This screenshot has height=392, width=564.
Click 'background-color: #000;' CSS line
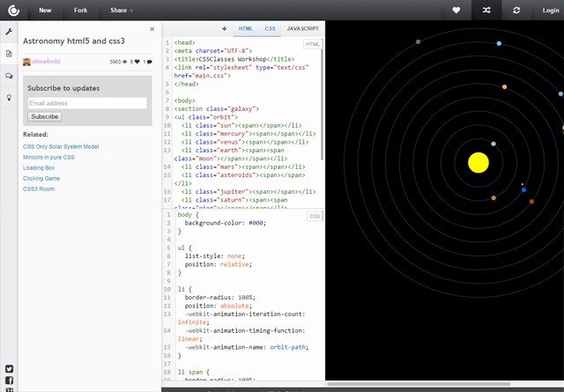[x=226, y=223]
